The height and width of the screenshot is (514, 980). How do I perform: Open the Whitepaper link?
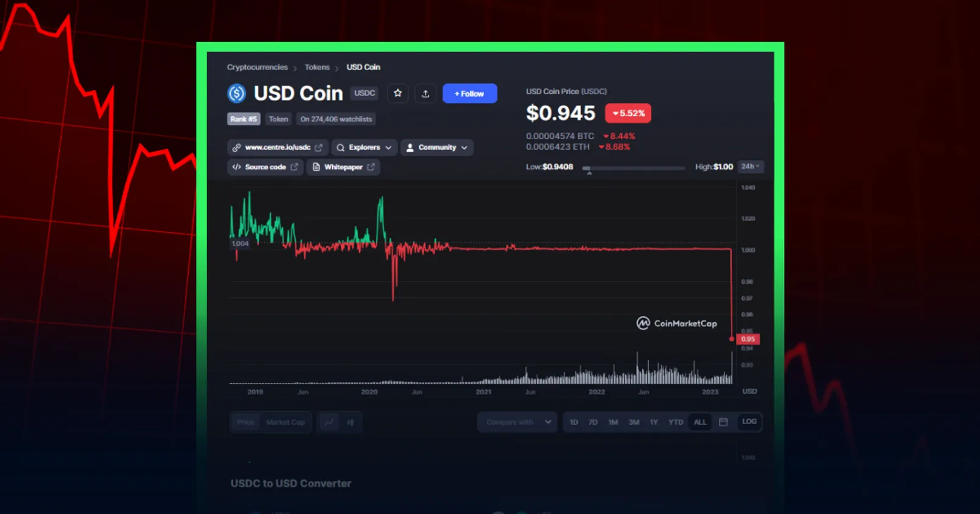point(343,167)
